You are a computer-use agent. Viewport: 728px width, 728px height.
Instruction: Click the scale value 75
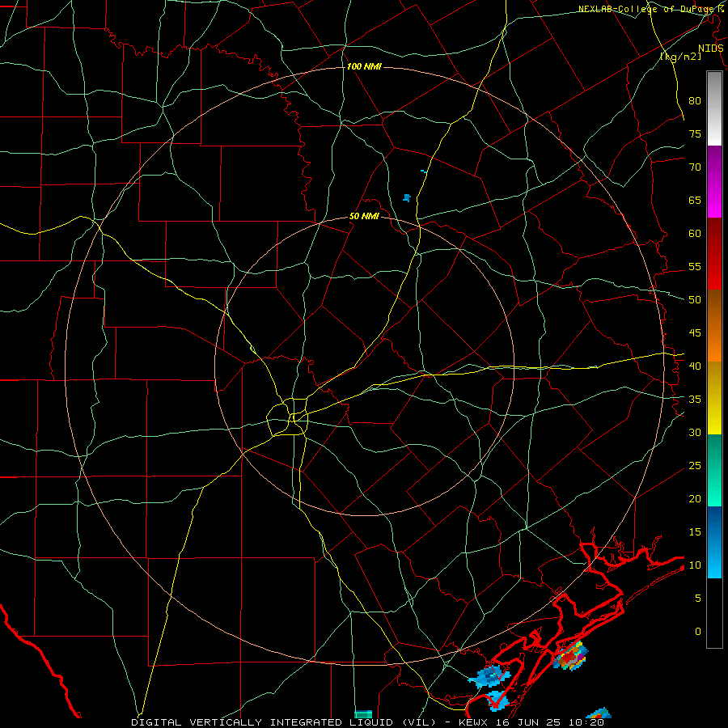click(695, 133)
